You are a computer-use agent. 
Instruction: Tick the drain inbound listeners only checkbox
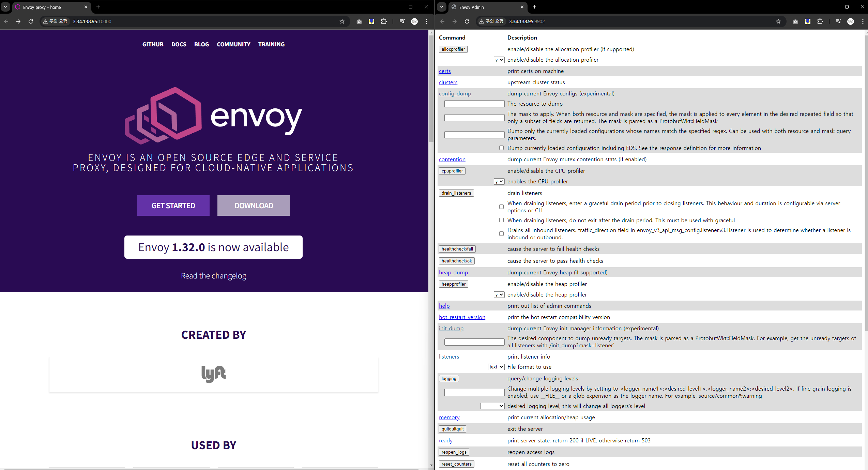[x=501, y=234]
